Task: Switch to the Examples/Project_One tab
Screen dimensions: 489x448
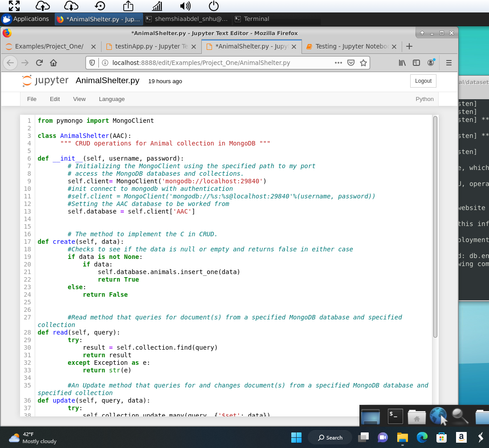Action: [49, 46]
